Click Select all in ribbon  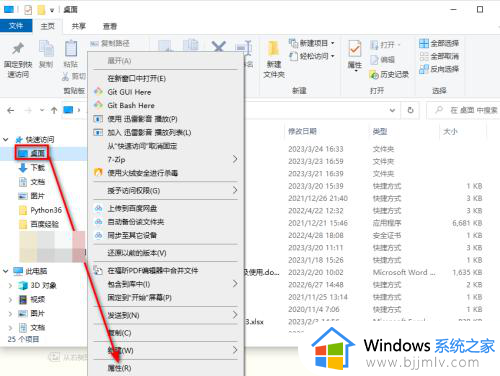click(439, 43)
